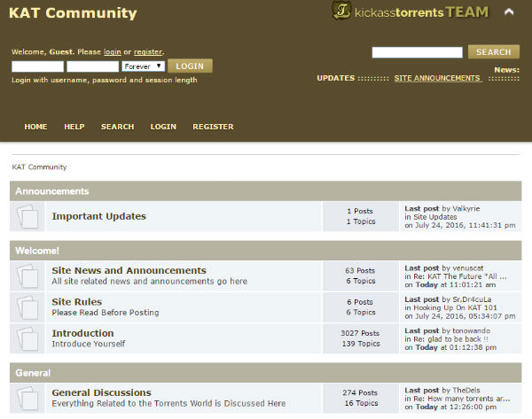
Task: Click the username input field
Action: click(37, 66)
